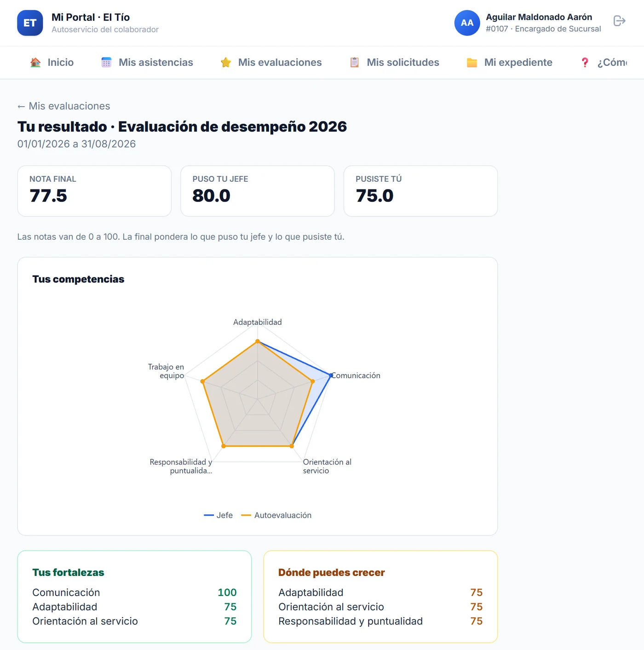The image size is (644, 650).
Task: Click the date range 01/01/2026 a 31/08/2026
Action: pos(76,144)
